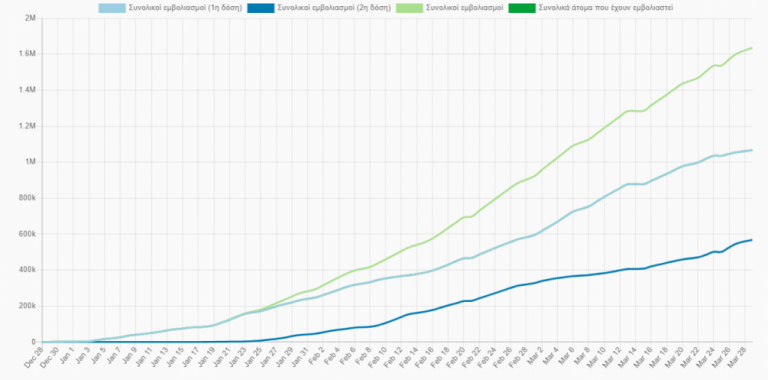
Task: Toggle the light blue 1η δόση legend swatch
Action: tap(112, 8)
